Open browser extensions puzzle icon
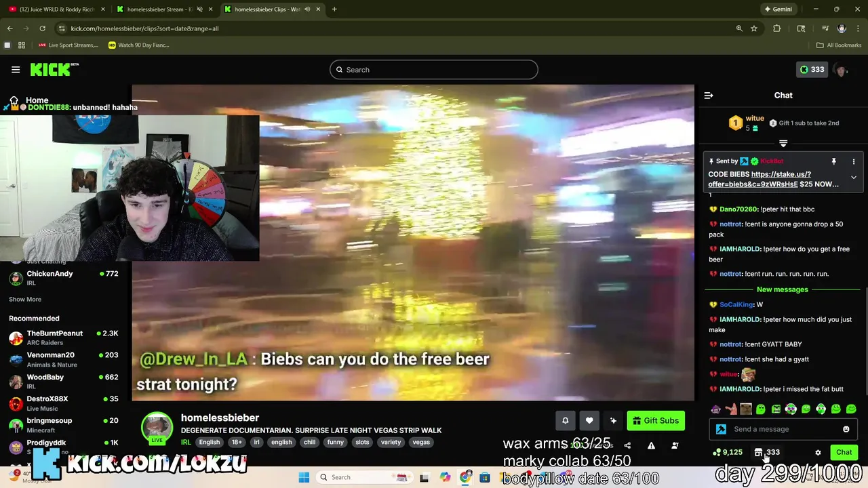The image size is (868, 488). [777, 28]
